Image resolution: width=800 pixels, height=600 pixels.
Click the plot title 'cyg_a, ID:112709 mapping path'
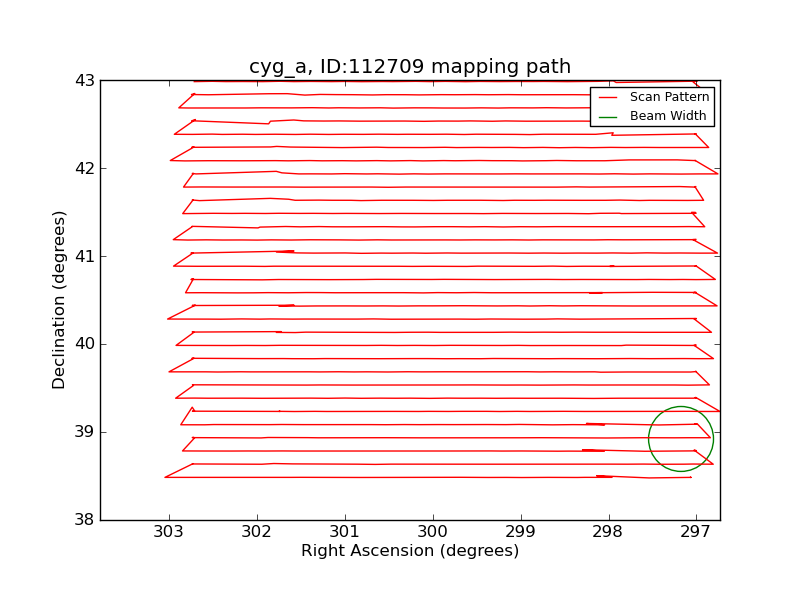[x=410, y=67]
